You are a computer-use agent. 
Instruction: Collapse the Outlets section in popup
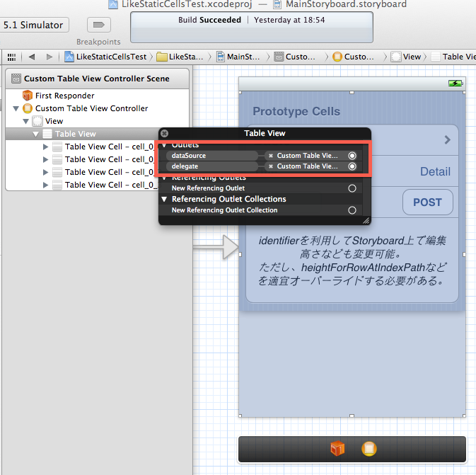pos(164,146)
